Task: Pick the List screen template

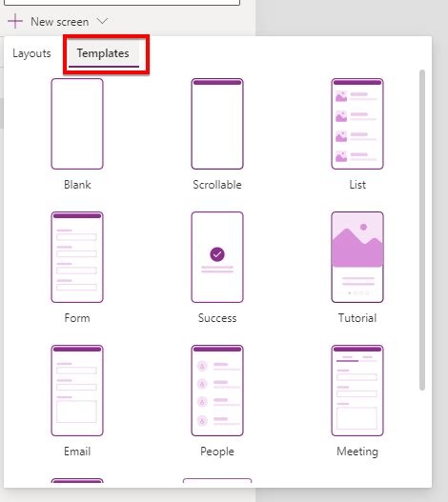Action: (x=357, y=124)
